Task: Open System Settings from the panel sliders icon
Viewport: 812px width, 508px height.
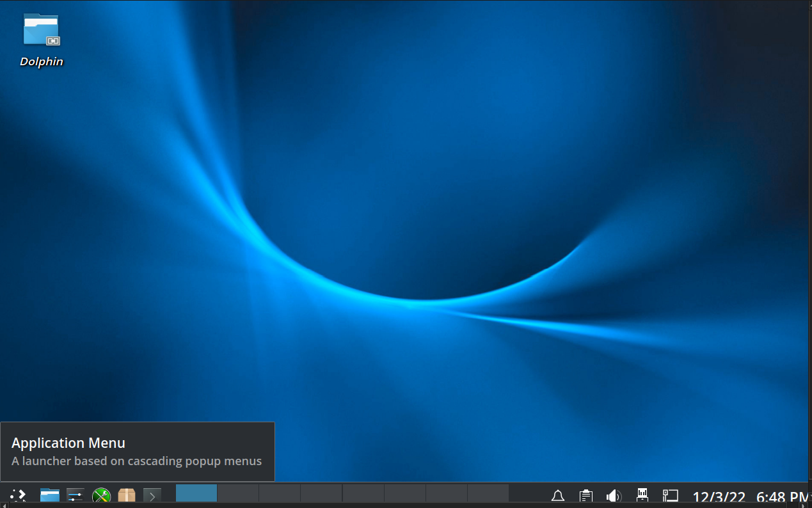Action: 76,495
